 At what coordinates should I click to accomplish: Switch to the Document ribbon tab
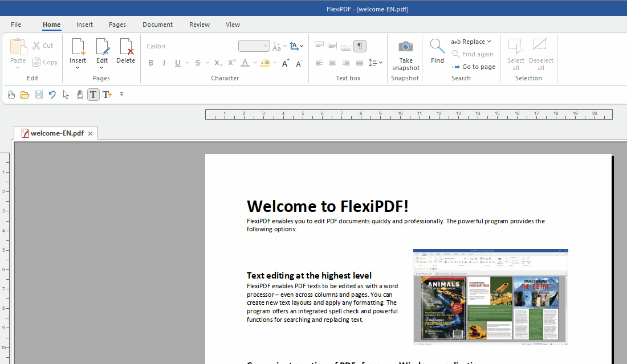158,24
